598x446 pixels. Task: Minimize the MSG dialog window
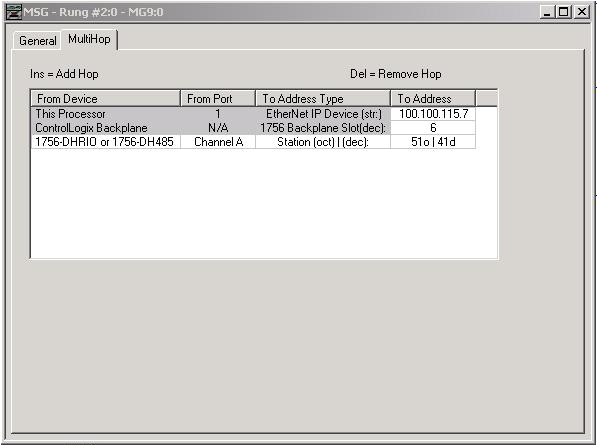(x=547, y=12)
